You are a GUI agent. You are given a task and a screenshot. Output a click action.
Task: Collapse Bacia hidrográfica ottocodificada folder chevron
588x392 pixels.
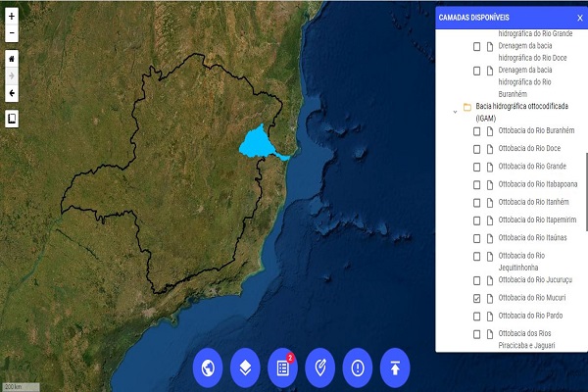point(455,112)
